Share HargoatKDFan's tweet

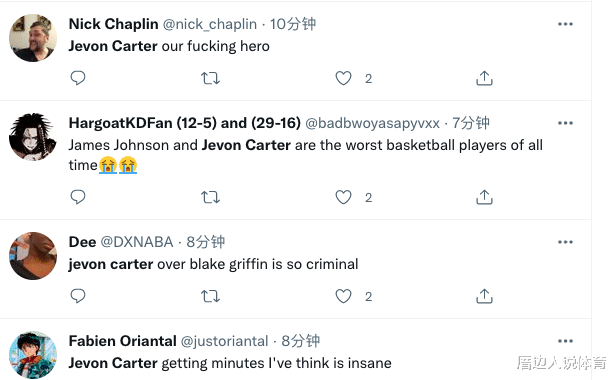click(484, 197)
